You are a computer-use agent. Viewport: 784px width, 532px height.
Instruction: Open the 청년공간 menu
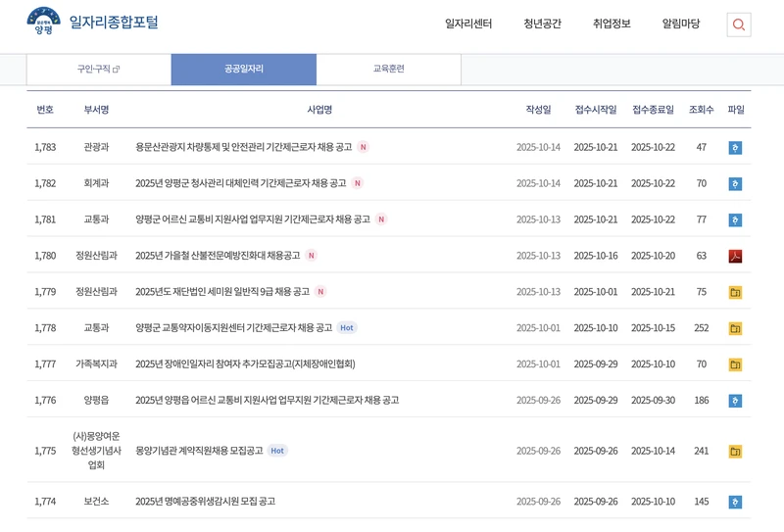click(542, 24)
